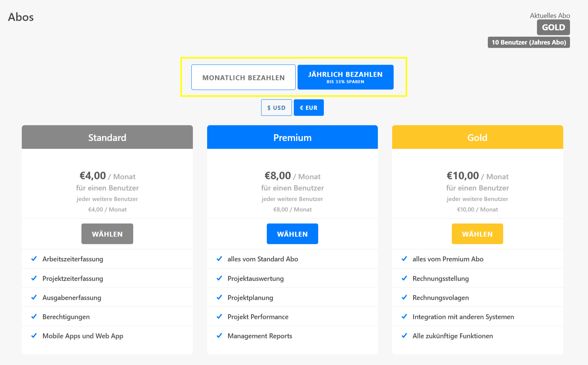Select yearly payment Jährlich bezahlen

pyautogui.click(x=345, y=77)
